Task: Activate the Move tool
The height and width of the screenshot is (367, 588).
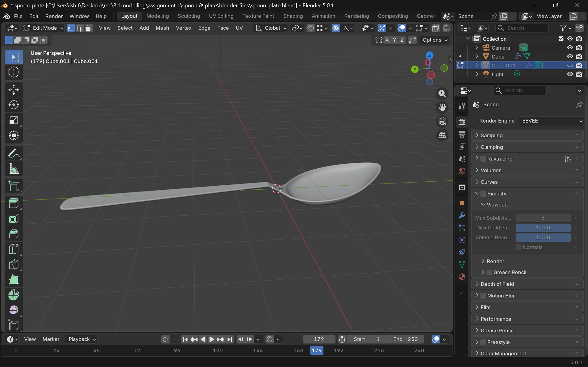Action: coord(14,90)
